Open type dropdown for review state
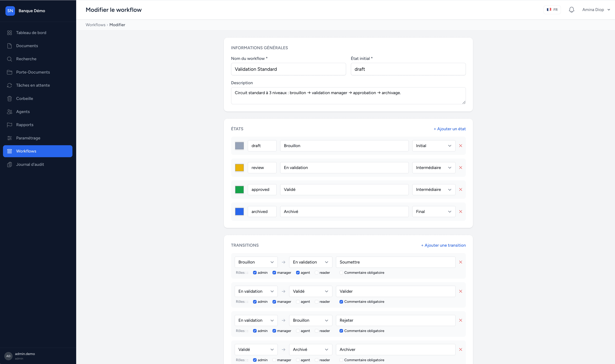 (x=433, y=167)
